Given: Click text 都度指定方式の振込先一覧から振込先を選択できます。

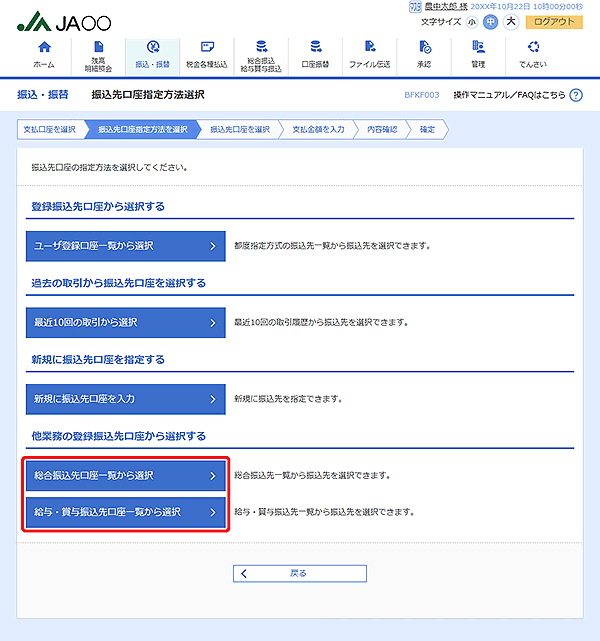Looking at the screenshot, I should click(331, 246).
